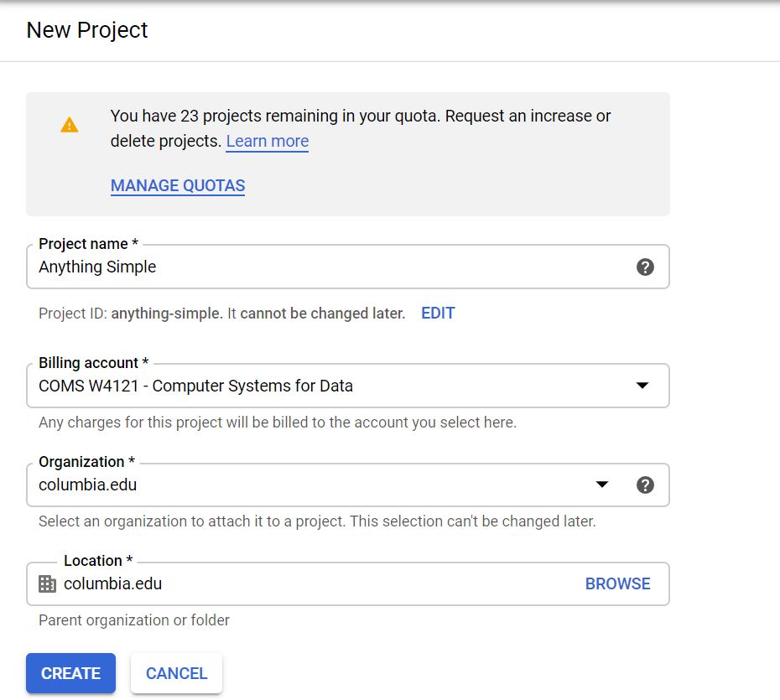Click the orange quota warning triangle icon
Image resolution: width=780 pixels, height=700 pixels.
[70, 125]
